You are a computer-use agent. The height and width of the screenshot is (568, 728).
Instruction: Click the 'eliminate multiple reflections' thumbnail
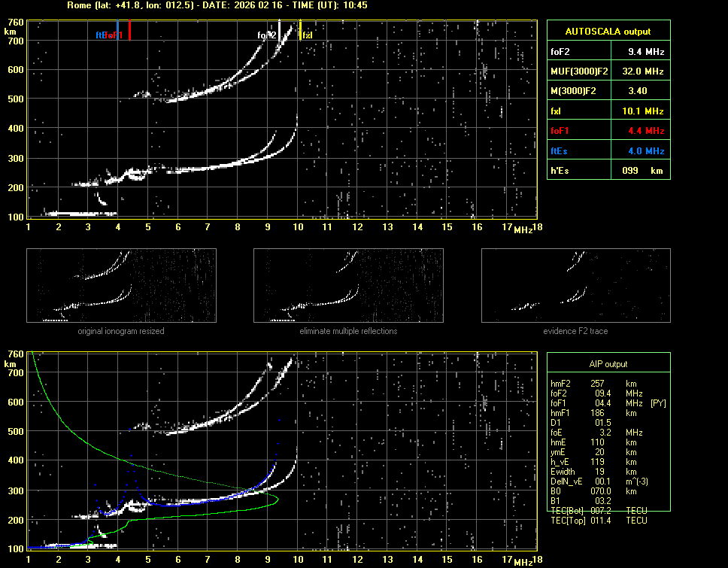point(348,286)
